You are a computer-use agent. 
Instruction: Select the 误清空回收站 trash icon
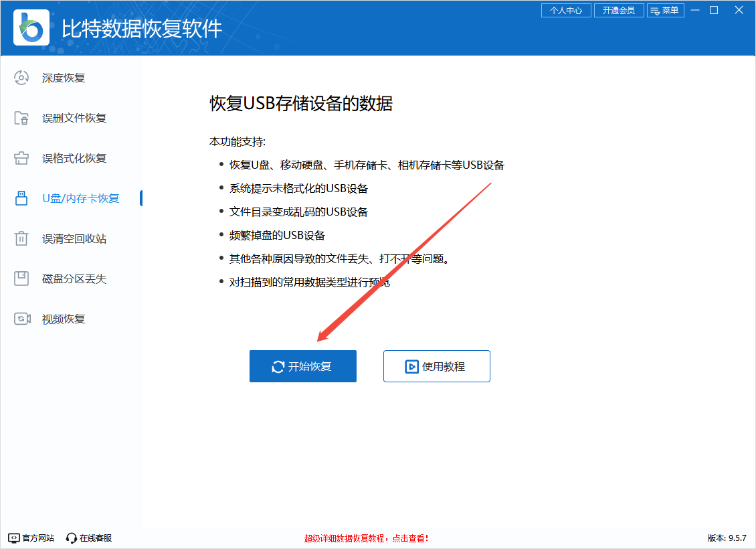coord(21,238)
